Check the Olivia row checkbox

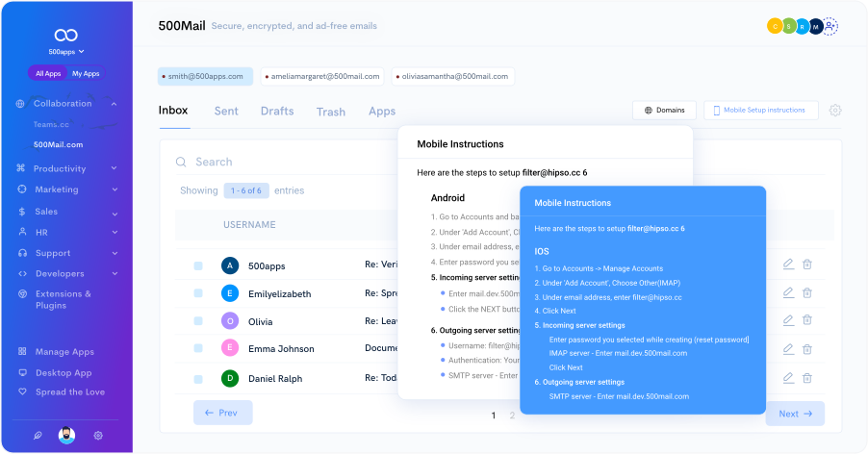[198, 320]
